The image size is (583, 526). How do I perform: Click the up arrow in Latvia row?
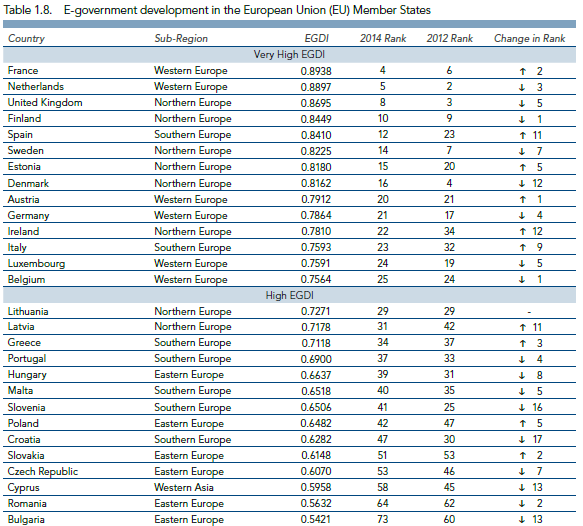tap(522, 327)
